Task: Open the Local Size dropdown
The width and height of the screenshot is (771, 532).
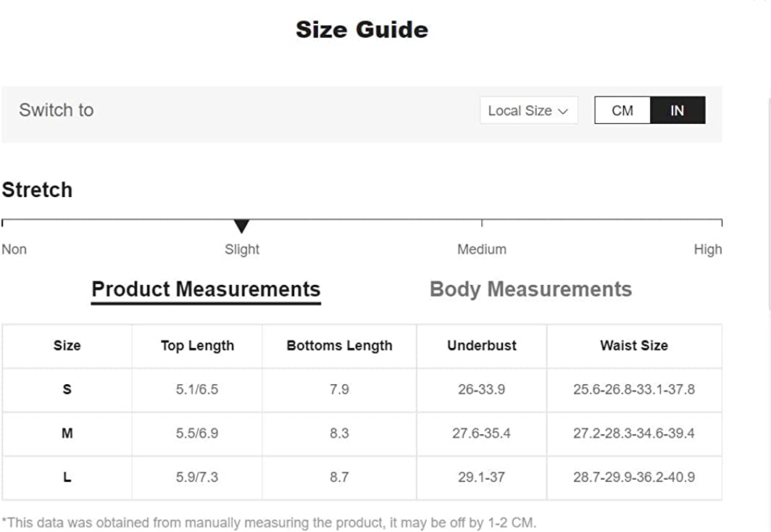Action: point(528,111)
